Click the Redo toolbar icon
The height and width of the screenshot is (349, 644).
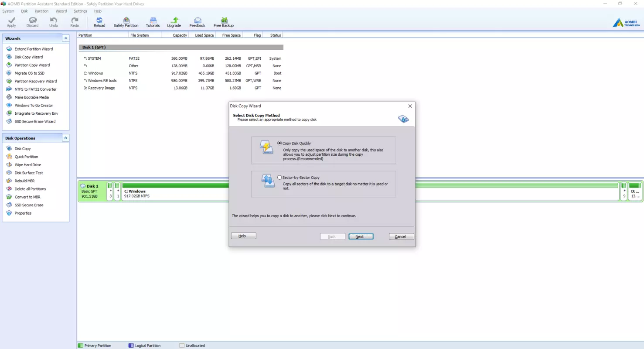pos(75,22)
